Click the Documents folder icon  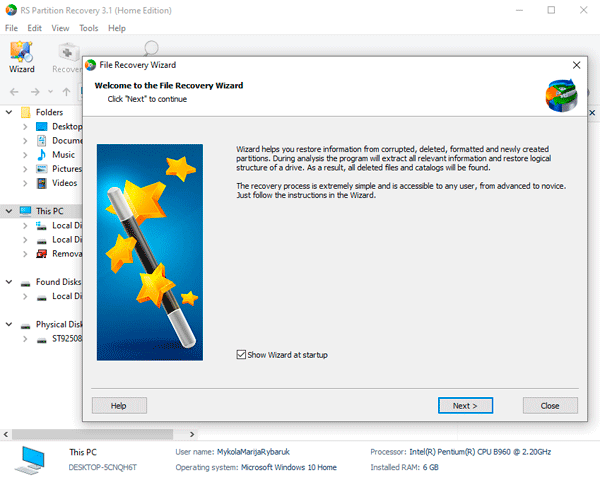point(41,140)
